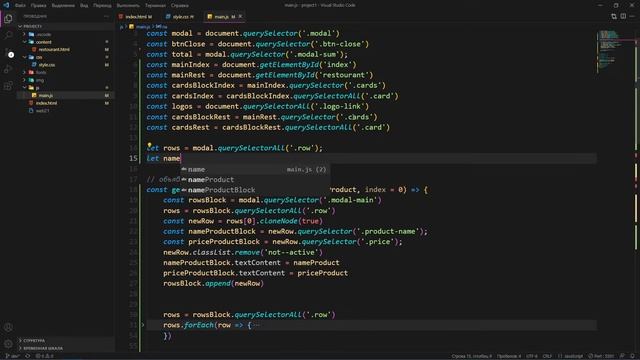Choose 'nameProductBlock' autocomplete suggestion
The width and height of the screenshot is (640, 360).
pos(255,190)
